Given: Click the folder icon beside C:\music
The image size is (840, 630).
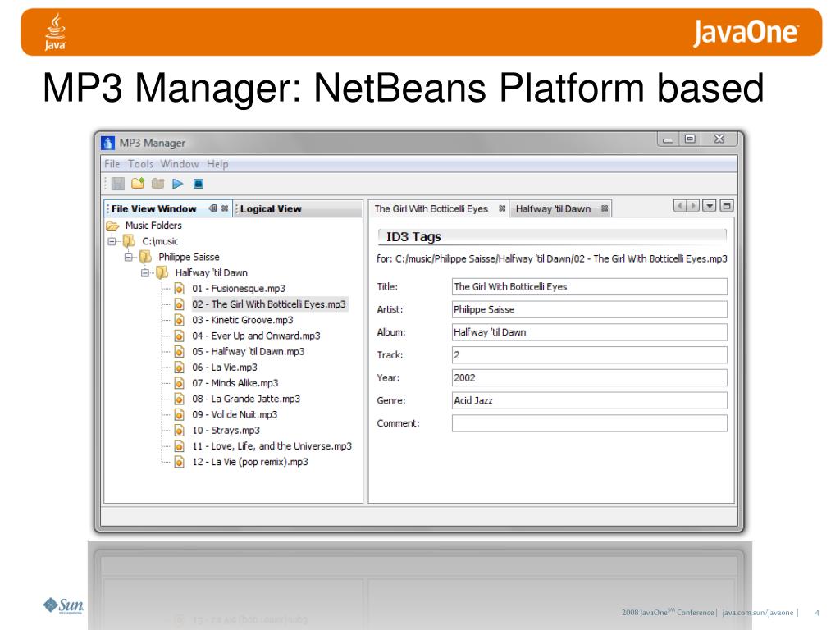Looking at the screenshot, I should (x=129, y=241).
